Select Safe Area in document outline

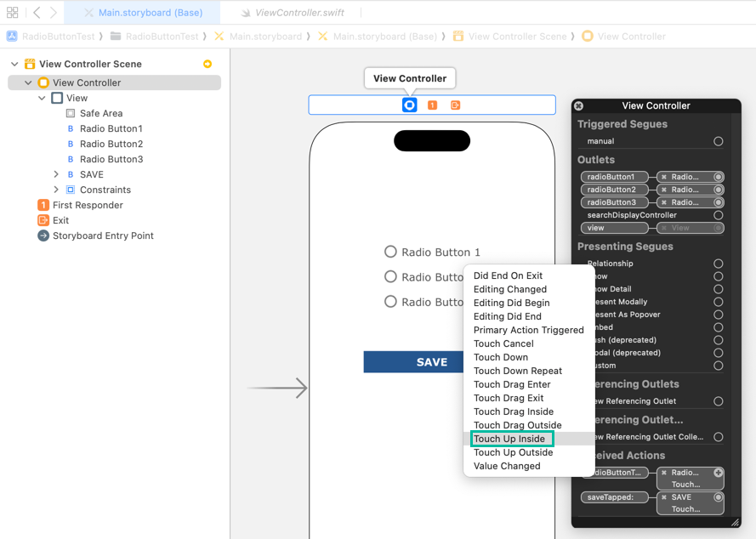coord(101,113)
